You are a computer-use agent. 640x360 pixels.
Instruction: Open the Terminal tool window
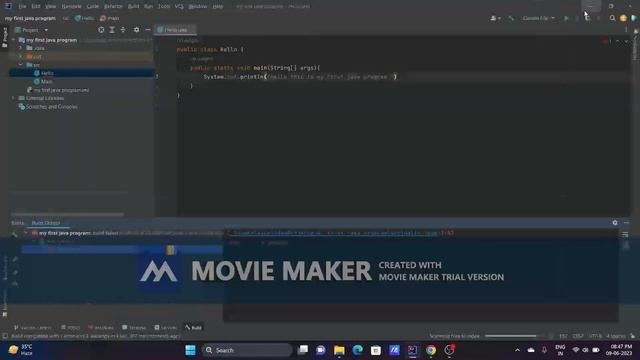click(x=134, y=328)
